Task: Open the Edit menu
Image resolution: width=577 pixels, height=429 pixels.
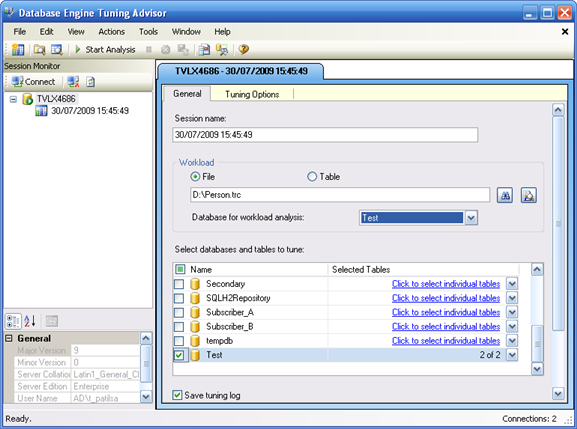Action: pos(46,32)
